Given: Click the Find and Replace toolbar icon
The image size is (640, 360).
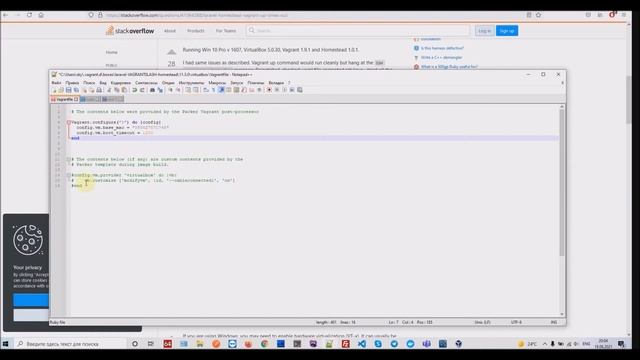Looking at the screenshot, I should 160,90.
